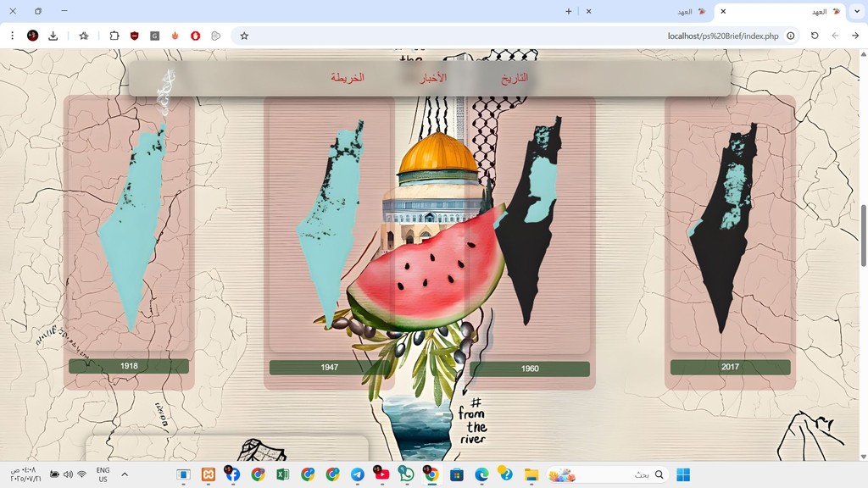
Task: Reload the current page
Action: [x=815, y=36]
